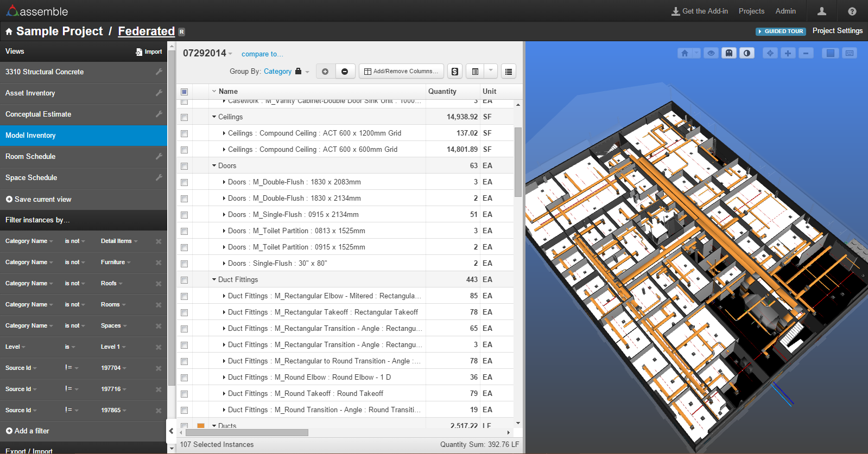Click the list view icon in grid toolbar
The width and height of the screenshot is (868, 454).
tap(508, 71)
